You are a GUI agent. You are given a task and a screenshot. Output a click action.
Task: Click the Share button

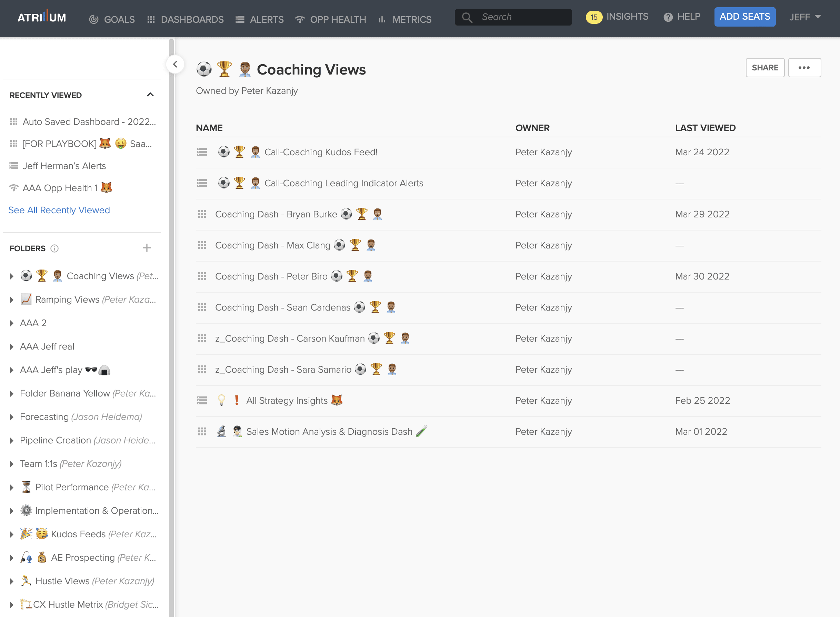[x=765, y=68]
